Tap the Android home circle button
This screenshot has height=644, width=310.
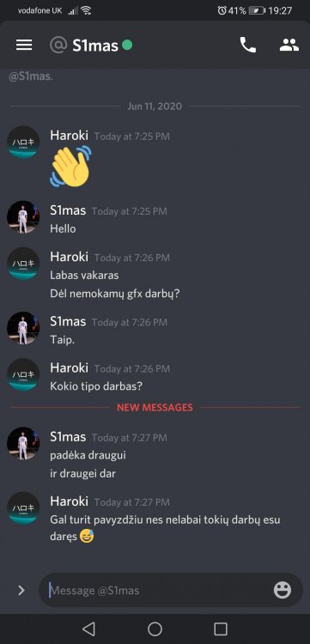coord(155,629)
